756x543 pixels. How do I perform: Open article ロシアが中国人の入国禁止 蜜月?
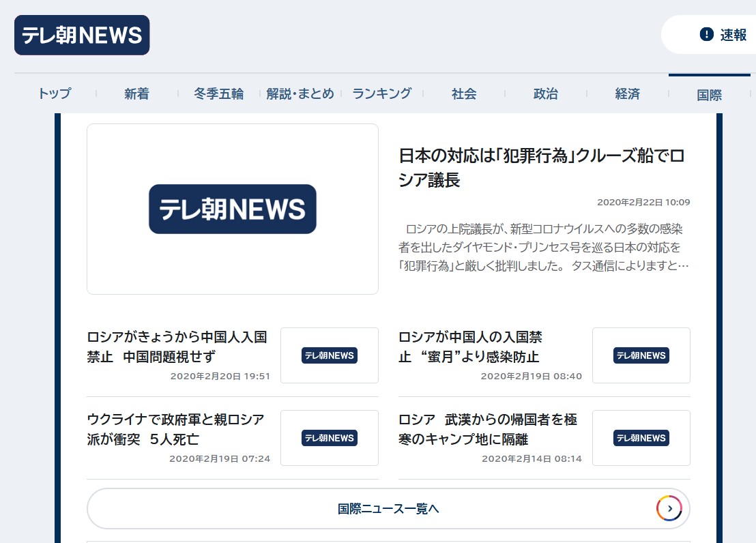coord(470,347)
